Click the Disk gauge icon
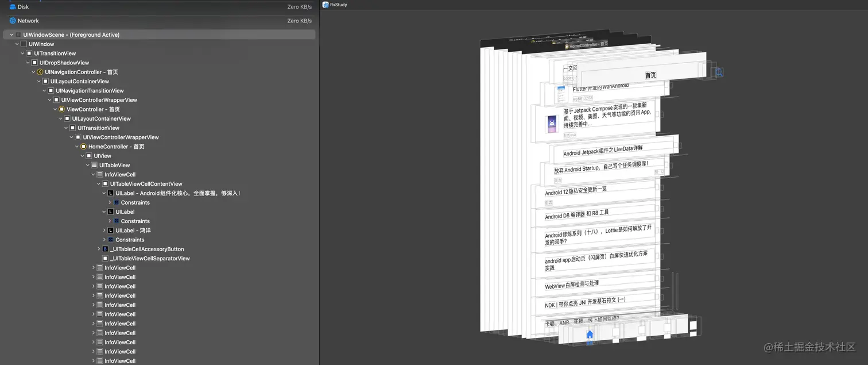 point(13,7)
